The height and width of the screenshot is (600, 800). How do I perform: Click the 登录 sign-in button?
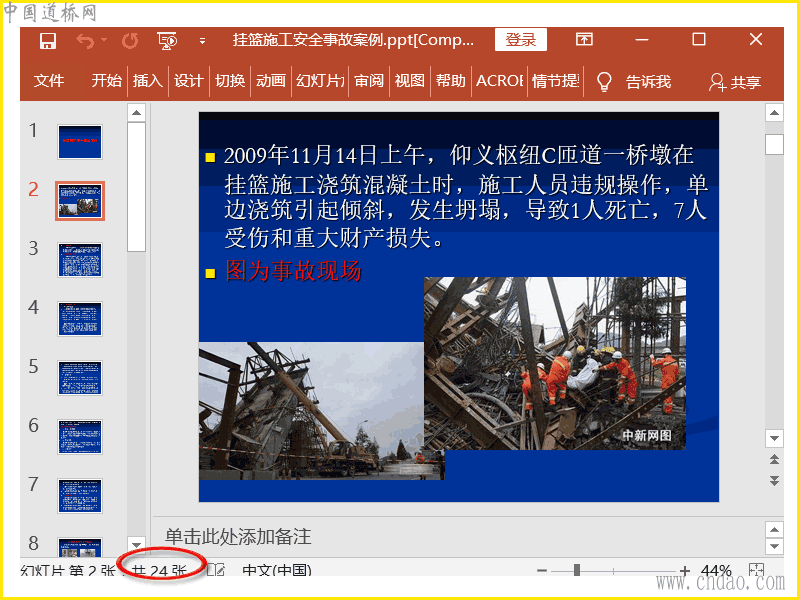tap(520, 40)
